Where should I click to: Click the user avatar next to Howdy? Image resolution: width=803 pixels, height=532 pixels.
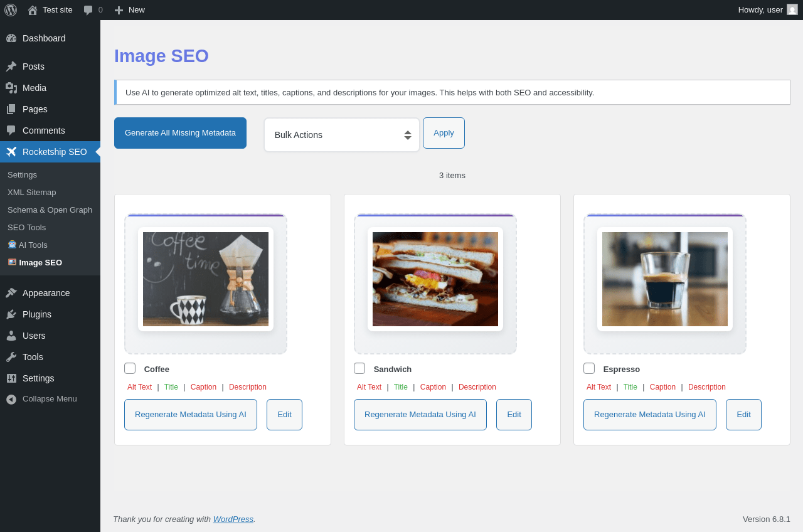coord(792,9)
